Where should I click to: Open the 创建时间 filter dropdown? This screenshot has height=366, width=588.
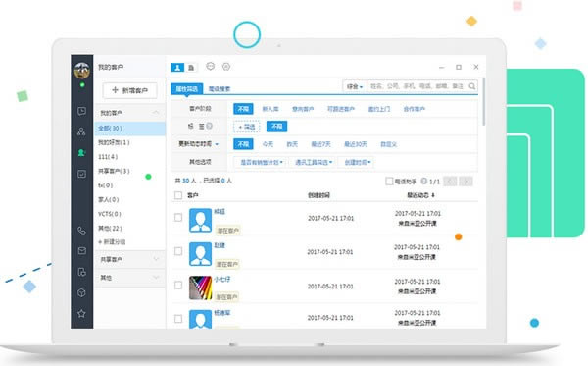(x=358, y=162)
